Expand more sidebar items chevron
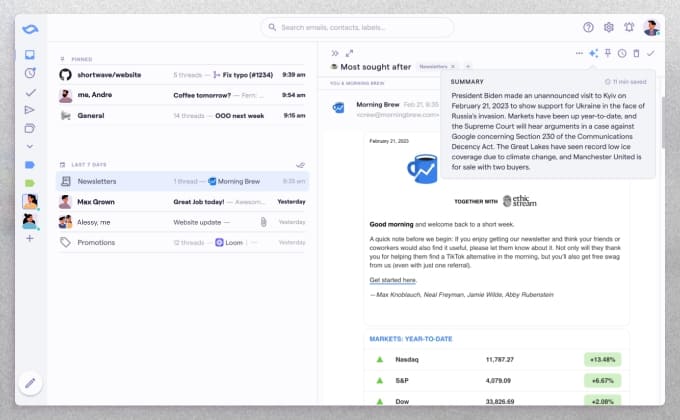This screenshot has width=680, height=420. point(29,147)
